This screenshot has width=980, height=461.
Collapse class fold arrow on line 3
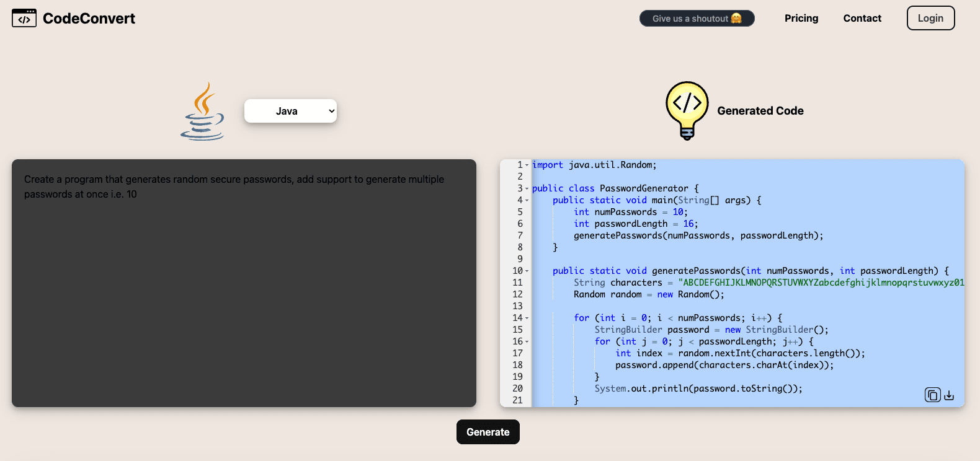click(527, 189)
